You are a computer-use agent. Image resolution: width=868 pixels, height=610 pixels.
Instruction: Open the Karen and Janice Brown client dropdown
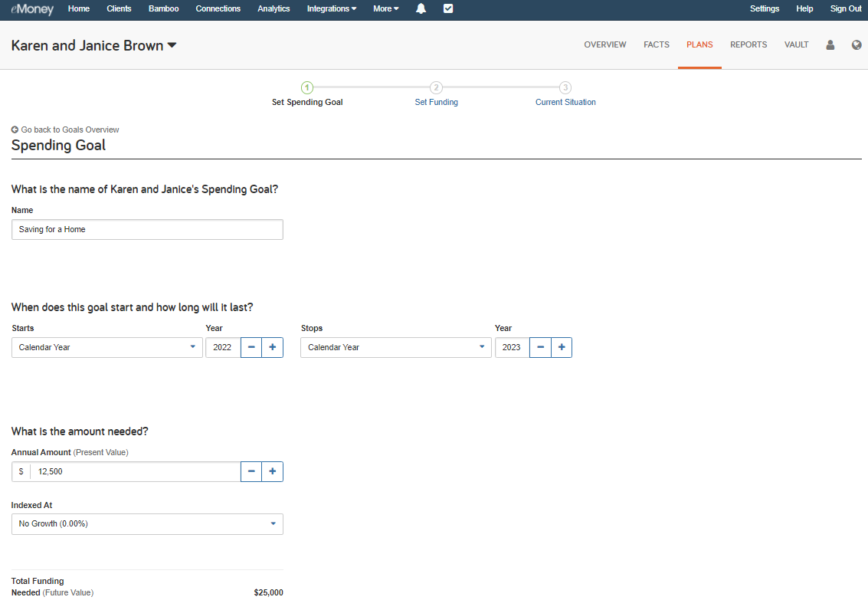click(94, 45)
